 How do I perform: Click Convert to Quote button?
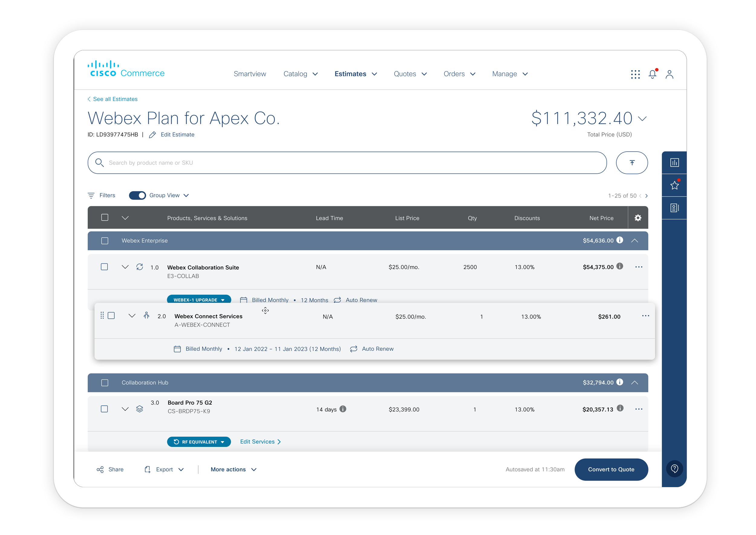(x=611, y=469)
